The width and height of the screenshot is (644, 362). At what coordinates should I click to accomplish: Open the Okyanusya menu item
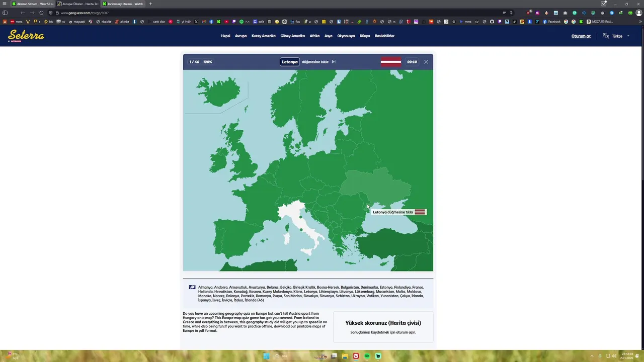pyautogui.click(x=346, y=36)
